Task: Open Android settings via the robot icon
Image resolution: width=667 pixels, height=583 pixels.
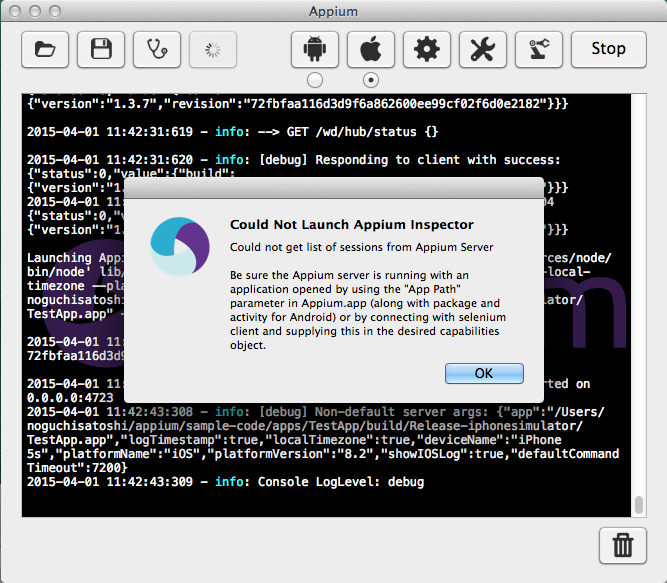Action: 315,49
